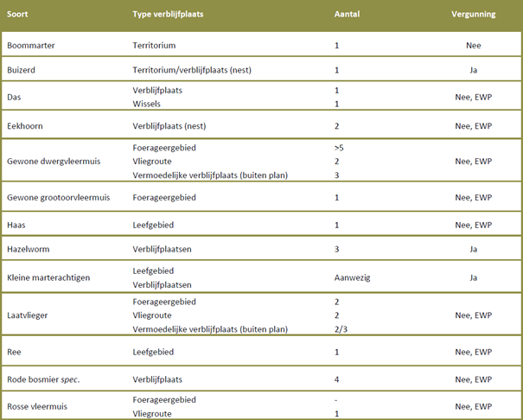This screenshot has height=420, width=523.
Task: Click 'Foerageergebied' under Laatvlieger
Action: 164,302
